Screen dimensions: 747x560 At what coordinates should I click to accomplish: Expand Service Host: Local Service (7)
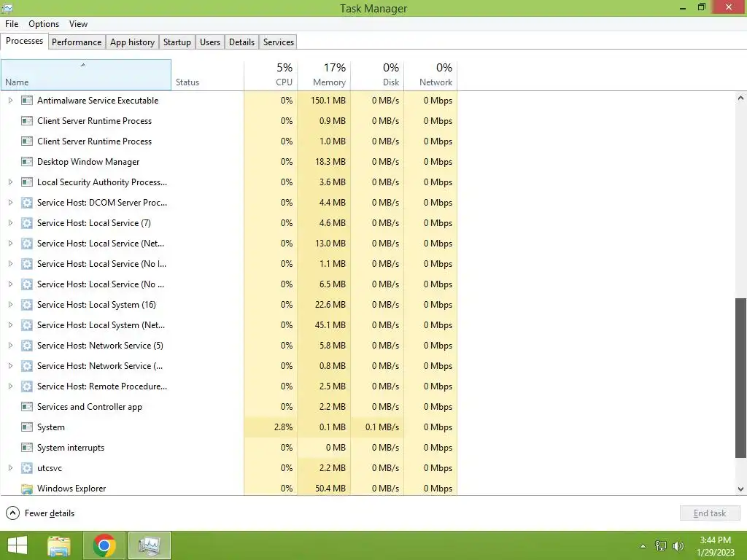click(10, 223)
